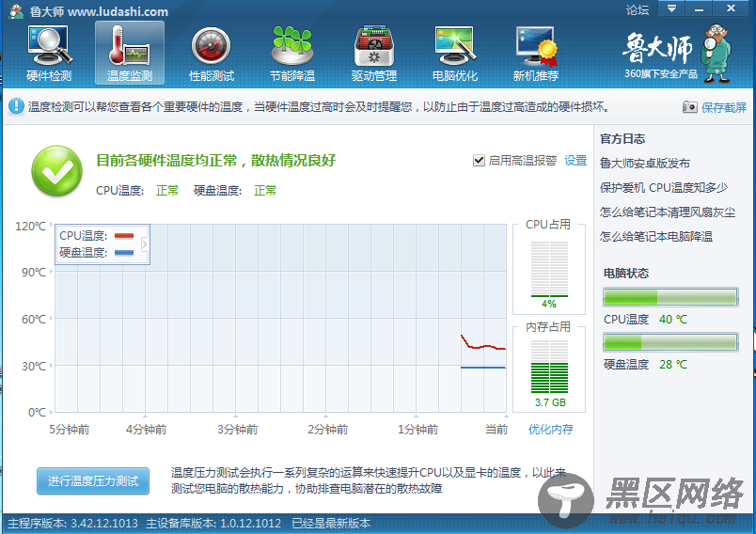756x534 pixels.
Task: Click the 正常 status next to CPU温度:
Action: coord(167,191)
